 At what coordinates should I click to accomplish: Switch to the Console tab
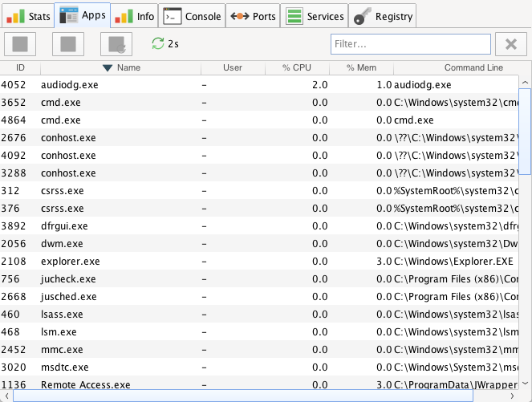click(x=192, y=16)
